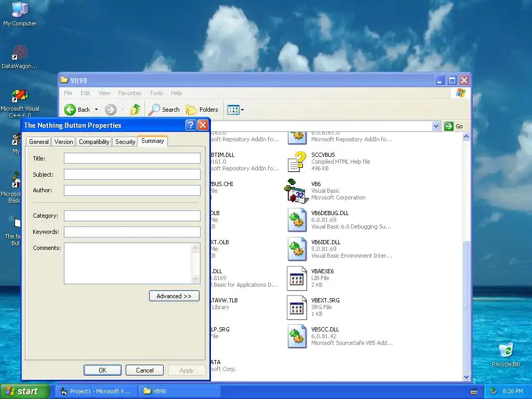Select the VBAEXE6 LIB file icon

[x=297, y=278]
